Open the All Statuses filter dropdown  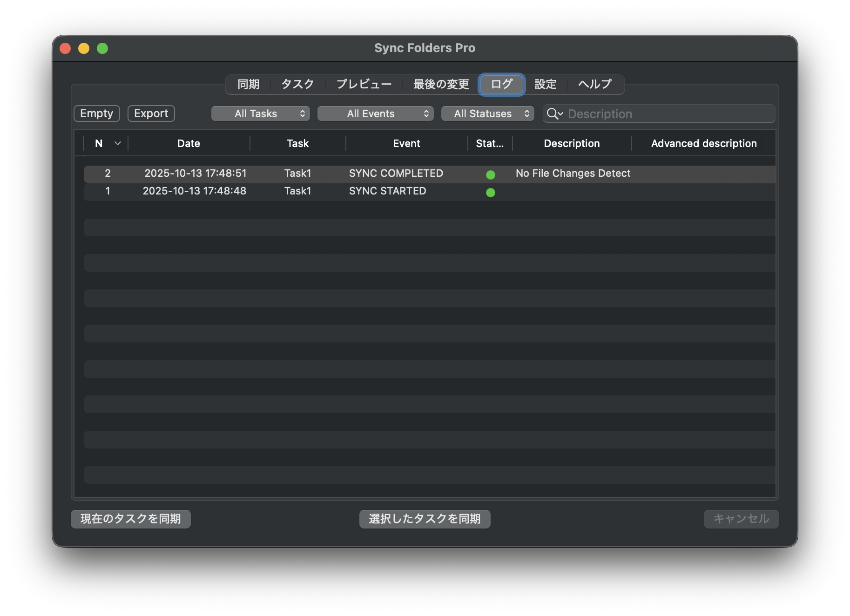487,114
